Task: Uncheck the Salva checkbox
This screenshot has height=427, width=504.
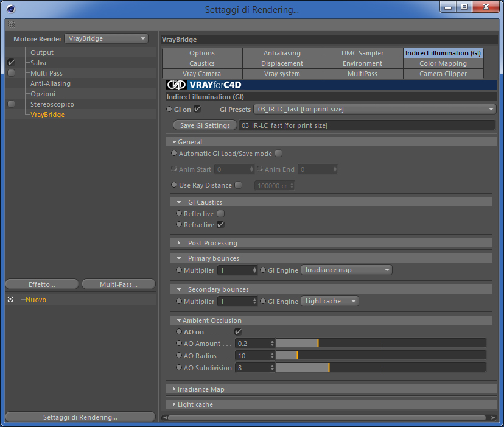Action: [11, 62]
